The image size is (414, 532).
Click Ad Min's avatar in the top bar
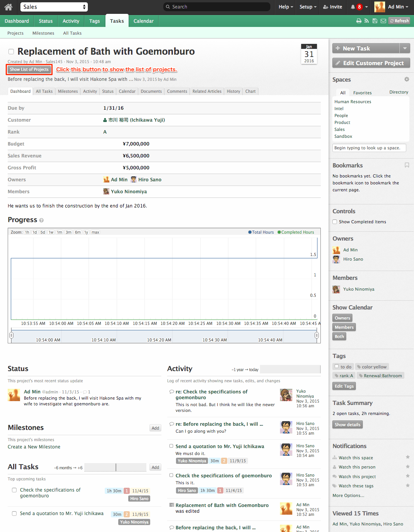(x=380, y=7)
